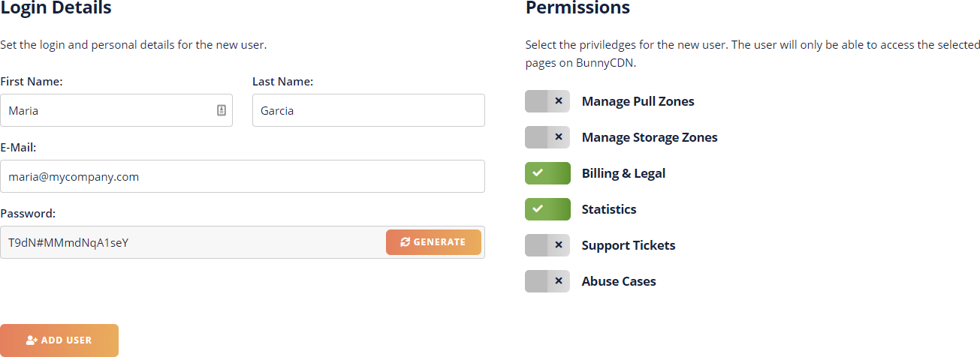Click the refresh arrows icon beside GENERATE
This screenshot has width=980, height=357.
pos(406,242)
